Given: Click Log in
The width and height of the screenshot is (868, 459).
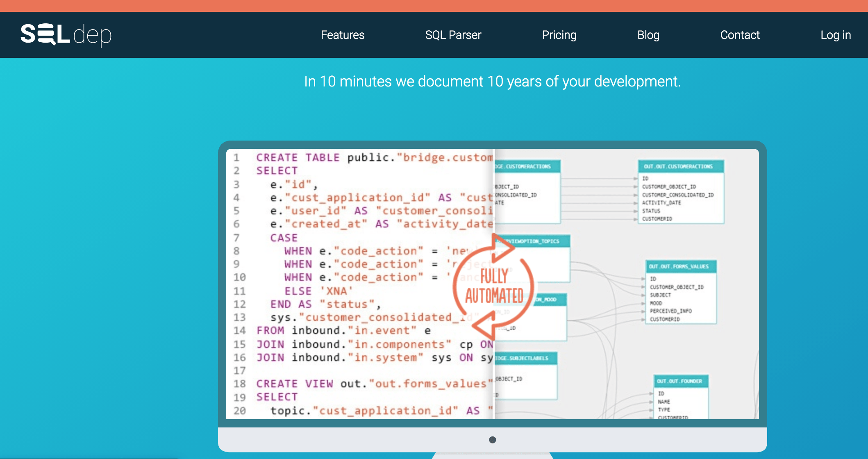Looking at the screenshot, I should click(x=836, y=35).
